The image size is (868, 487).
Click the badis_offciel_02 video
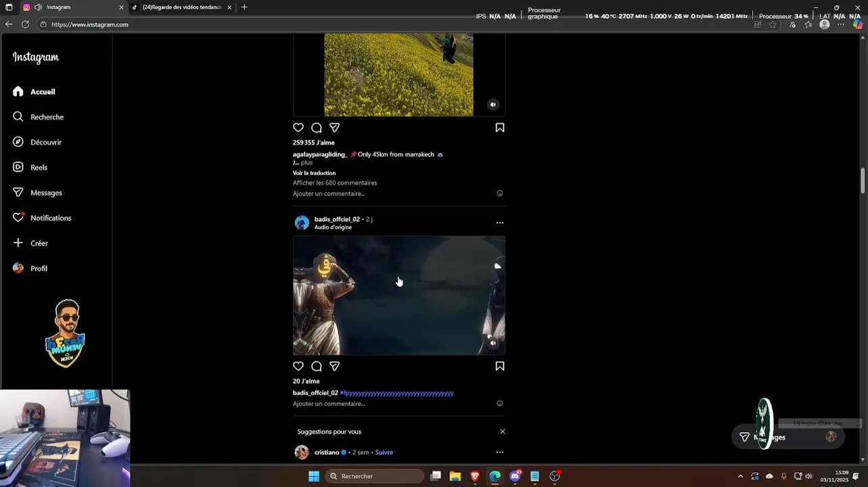(399, 295)
